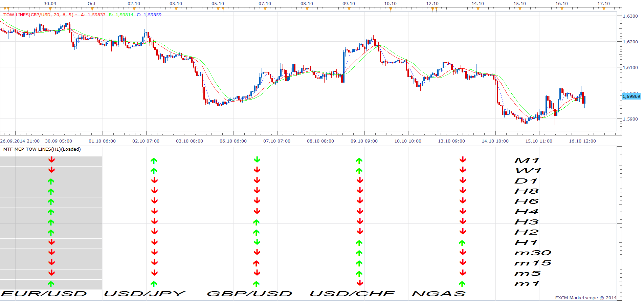The height and width of the screenshot is (301, 644).
Task: Click the m5 timeframe label
Action: pyautogui.click(x=528, y=274)
